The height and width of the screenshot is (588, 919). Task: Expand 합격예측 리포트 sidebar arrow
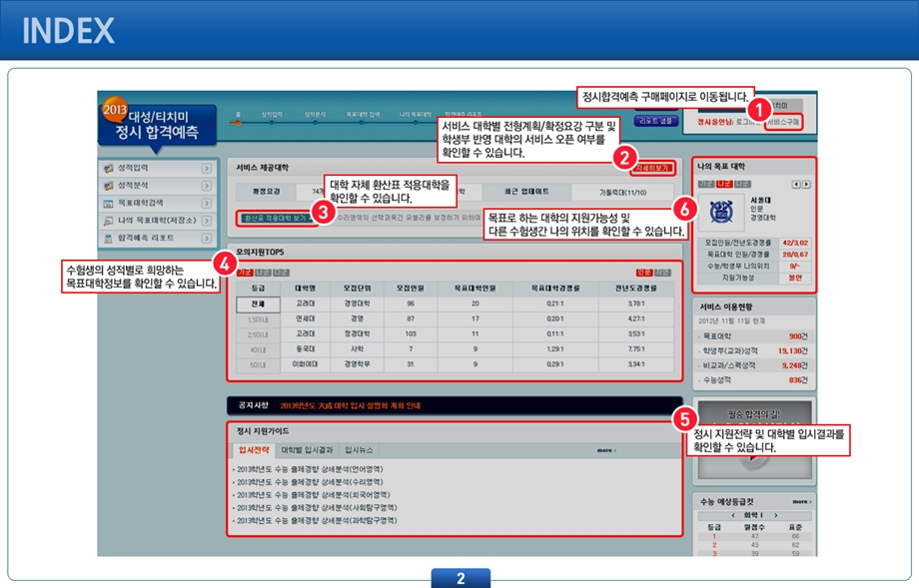point(207,239)
